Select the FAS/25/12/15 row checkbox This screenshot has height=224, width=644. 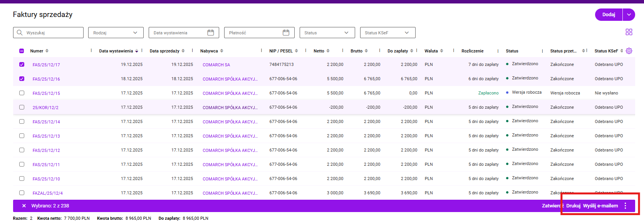22,93
